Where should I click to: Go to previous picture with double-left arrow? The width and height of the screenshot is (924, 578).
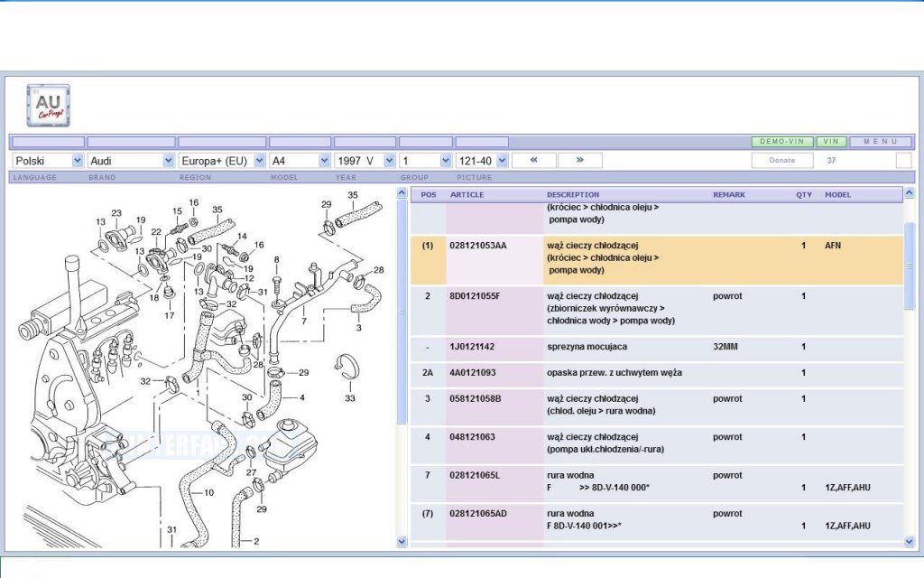pos(534,161)
